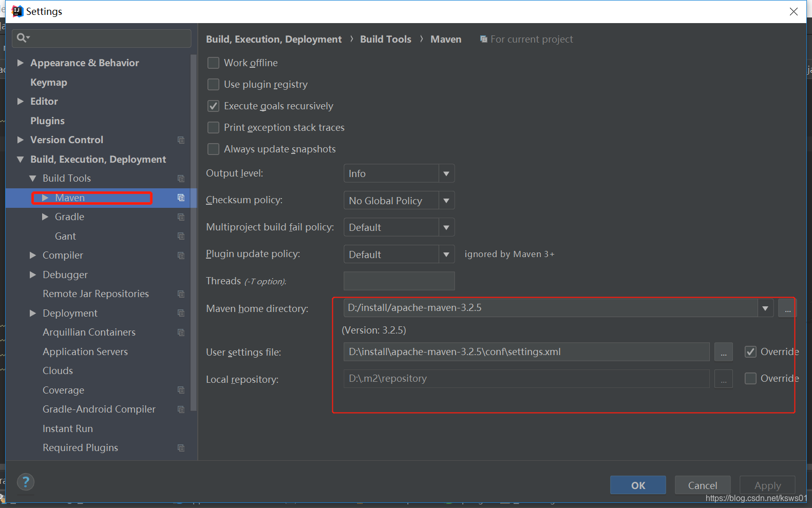Click the User settings file path field

526,352
